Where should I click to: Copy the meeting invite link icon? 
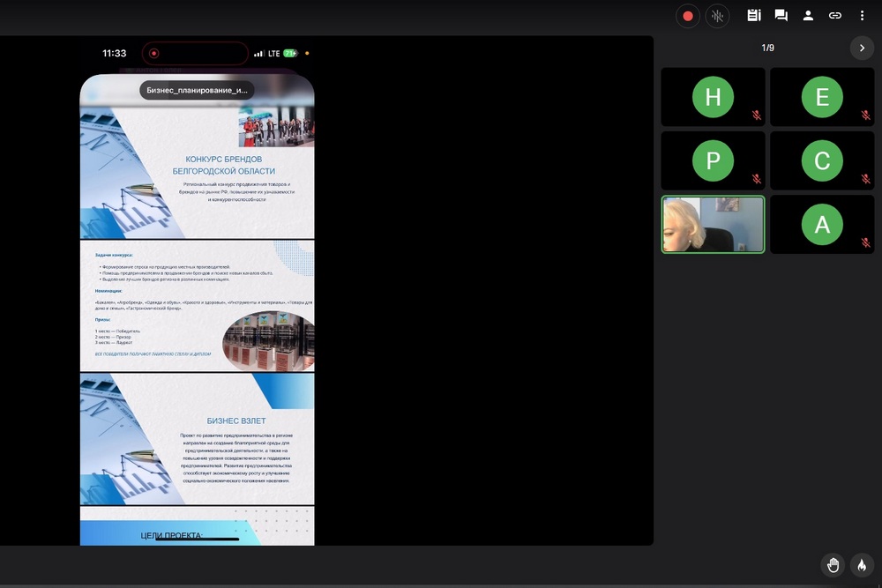(x=834, y=16)
